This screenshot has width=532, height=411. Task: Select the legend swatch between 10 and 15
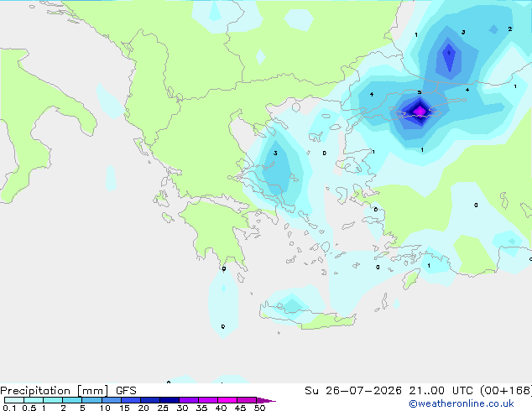112,400
